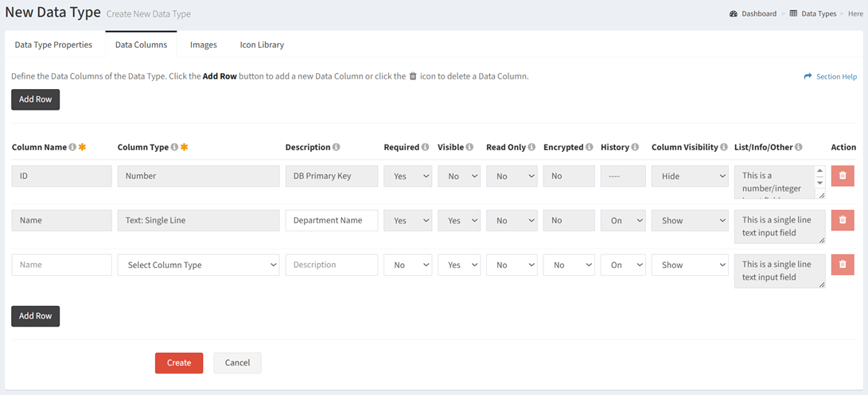Open the Section Help link
This screenshot has height=395, width=868.
[x=831, y=77]
